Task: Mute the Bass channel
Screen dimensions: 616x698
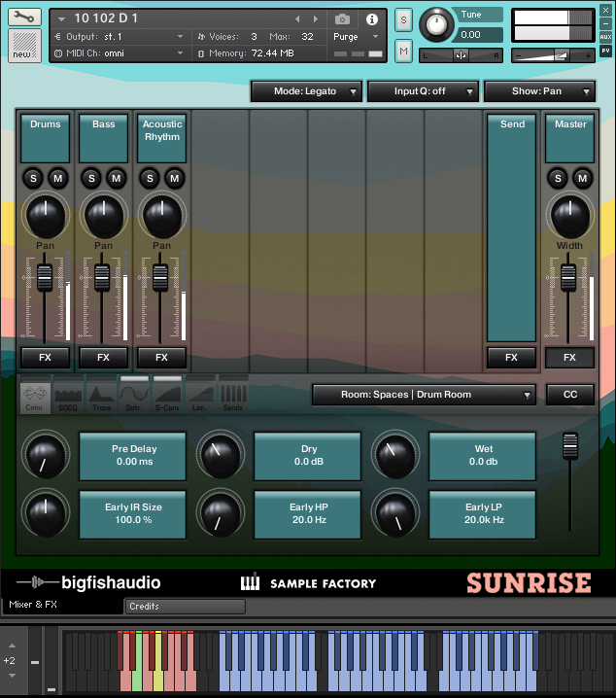Action: [x=116, y=179]
